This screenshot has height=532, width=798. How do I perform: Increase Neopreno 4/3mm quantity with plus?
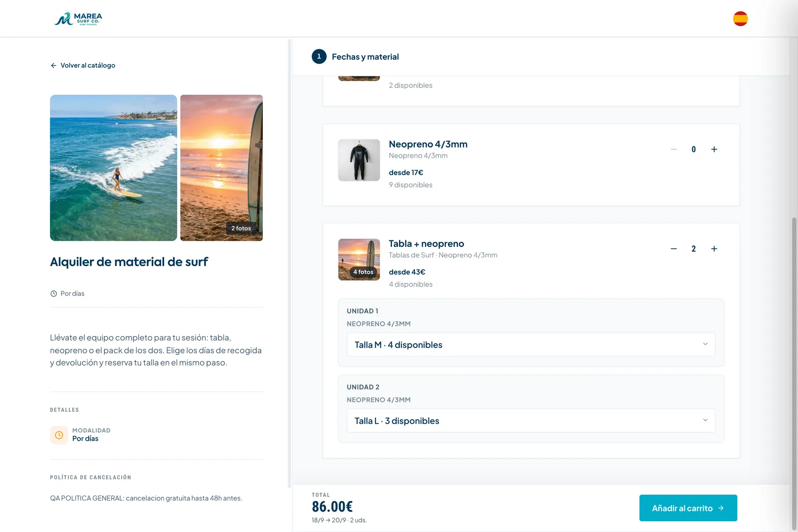click(x=714, y=149)
